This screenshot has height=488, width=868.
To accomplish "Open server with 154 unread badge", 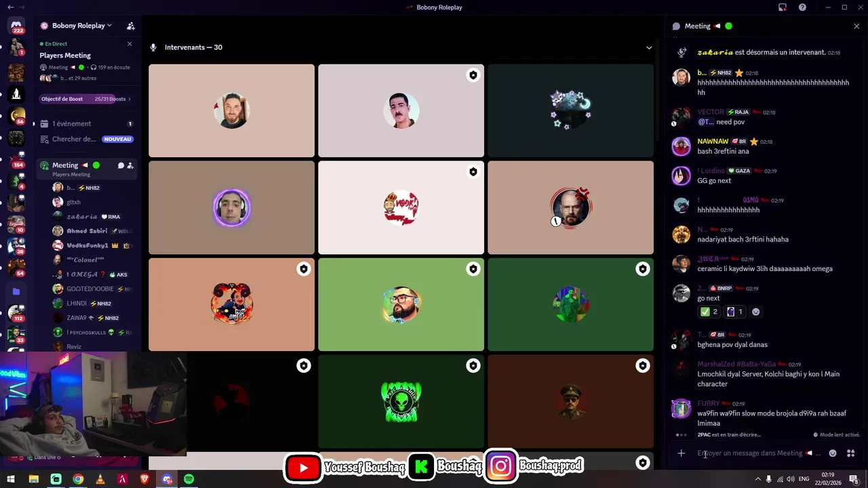I will coord(16,161).
